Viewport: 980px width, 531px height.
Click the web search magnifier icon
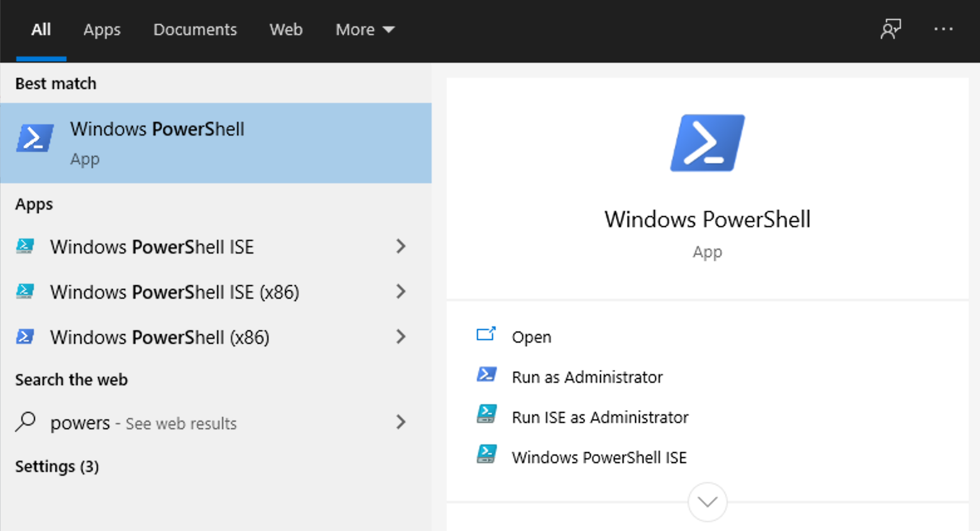pos(25,422)
